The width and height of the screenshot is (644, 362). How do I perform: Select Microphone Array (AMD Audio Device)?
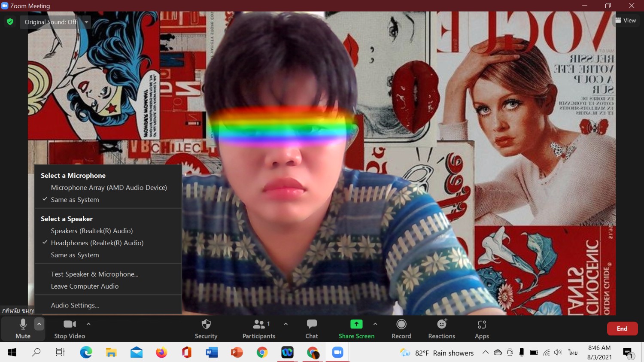tap(108, 188)
